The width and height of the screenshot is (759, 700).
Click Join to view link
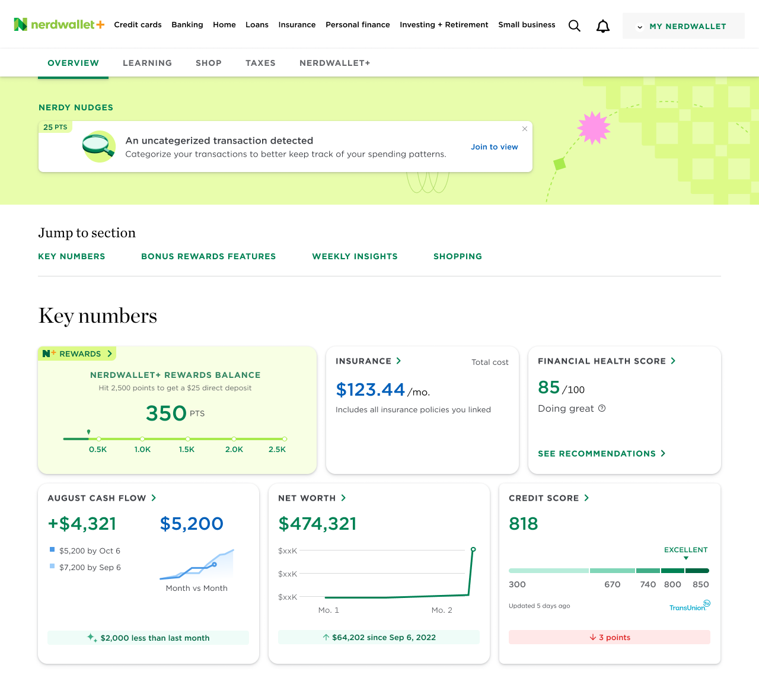point(495,147)
